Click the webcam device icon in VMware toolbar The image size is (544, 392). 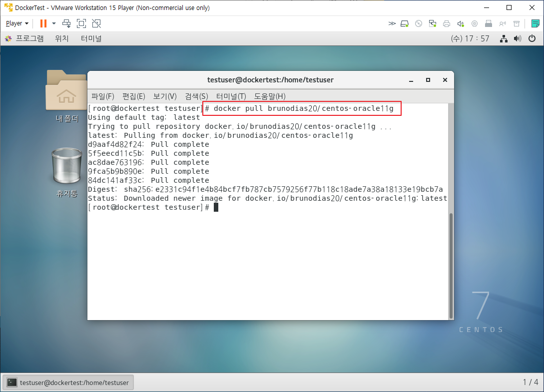tap(475, 23)
